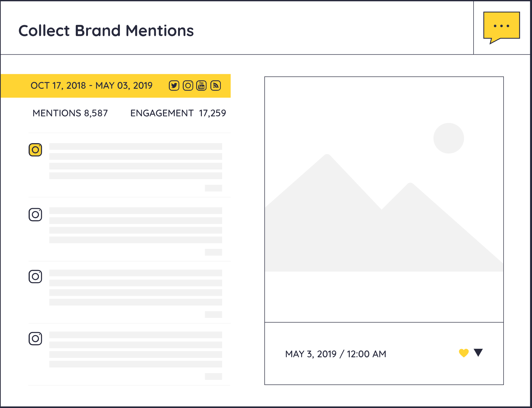Toggle the yellow heart like icon
Screen dimensions: 532x408
(464, 353)
